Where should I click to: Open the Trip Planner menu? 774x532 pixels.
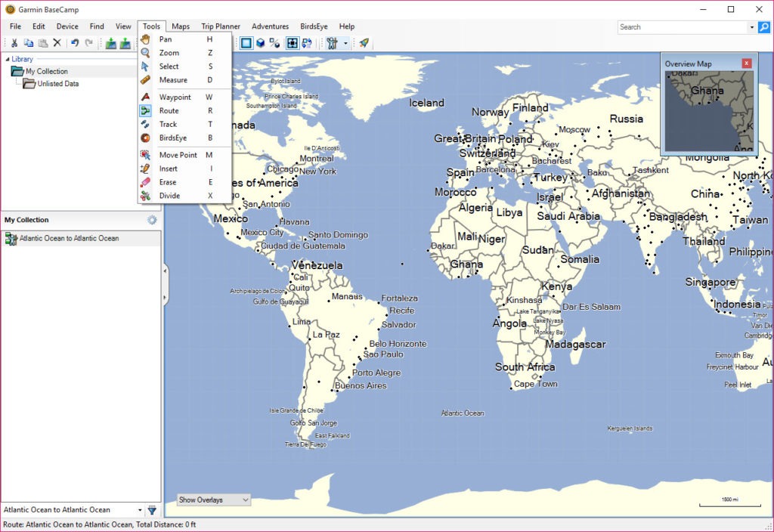pyautogui.click(x=221, y=26)
